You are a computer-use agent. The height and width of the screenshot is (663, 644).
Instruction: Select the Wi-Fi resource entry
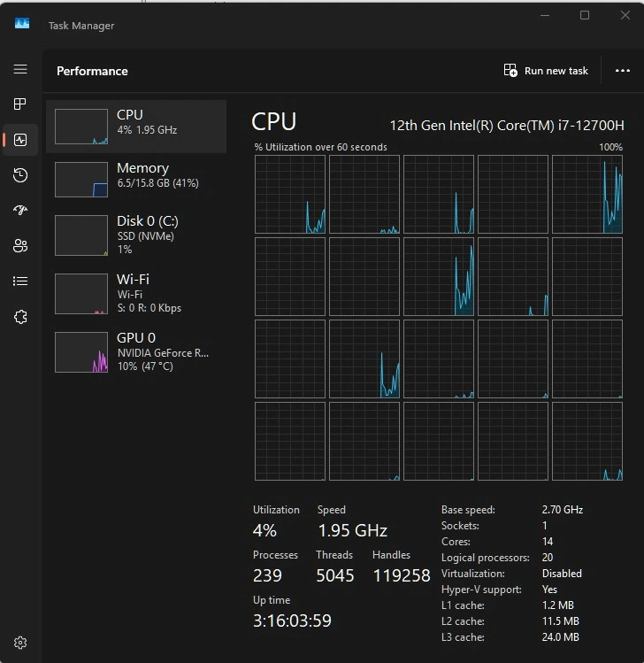[136, 294]
